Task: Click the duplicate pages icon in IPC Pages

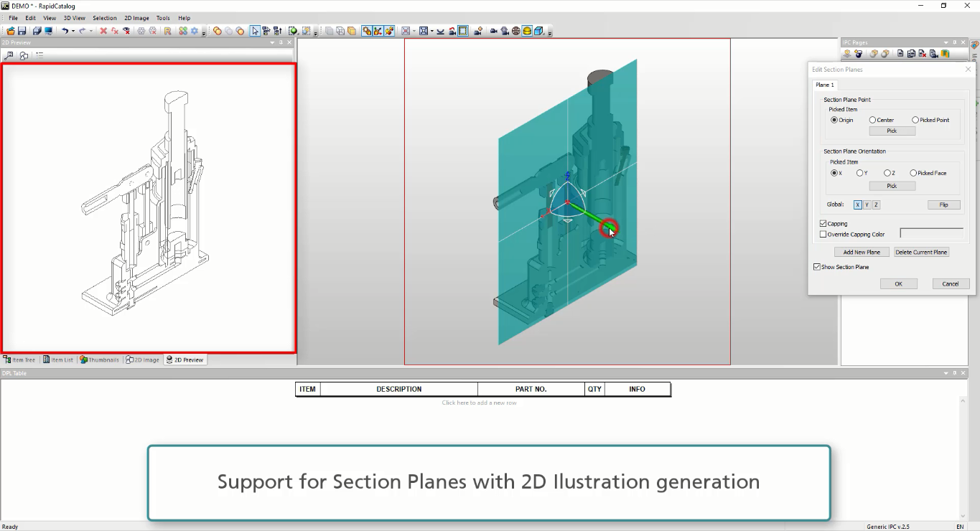Action: [912, 54]
